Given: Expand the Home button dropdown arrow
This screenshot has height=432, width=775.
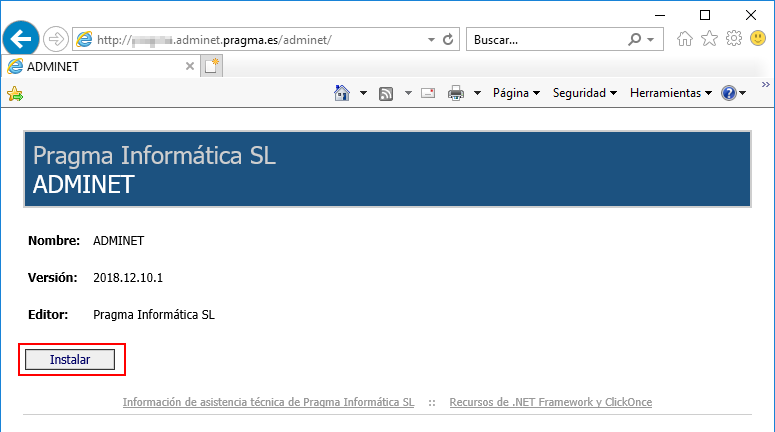Looking at the screenshot, I should pyautogui.click(x=363, y=93).
